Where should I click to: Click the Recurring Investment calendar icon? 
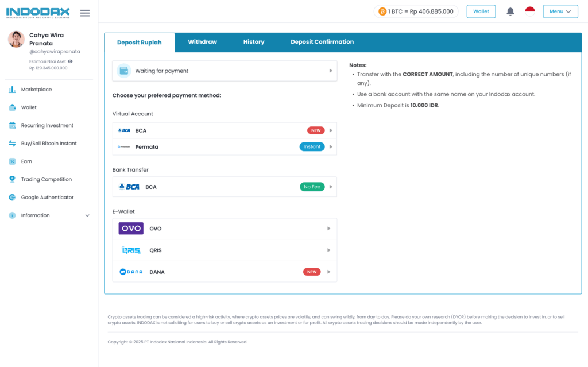[13, 125]
